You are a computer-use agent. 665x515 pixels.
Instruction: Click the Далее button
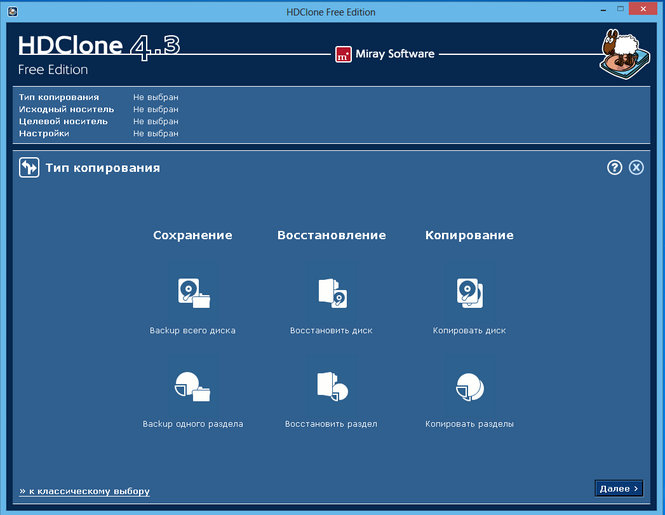click(619, 489)
